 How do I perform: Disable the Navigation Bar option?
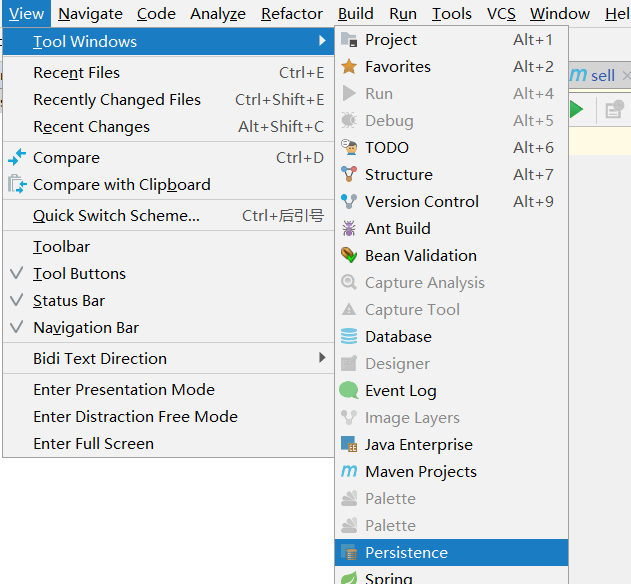pyautogui.click(x=85, y=328)
